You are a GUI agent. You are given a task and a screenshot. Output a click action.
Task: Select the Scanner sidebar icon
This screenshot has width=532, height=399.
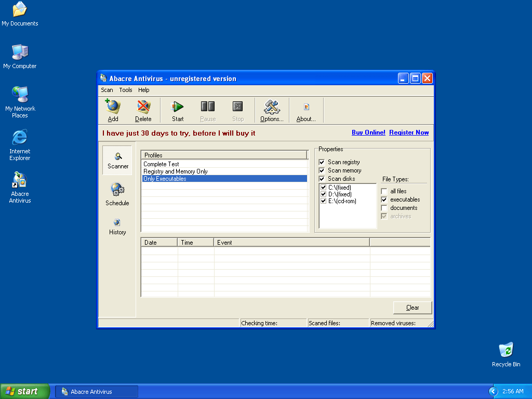[x=118, y=156]
